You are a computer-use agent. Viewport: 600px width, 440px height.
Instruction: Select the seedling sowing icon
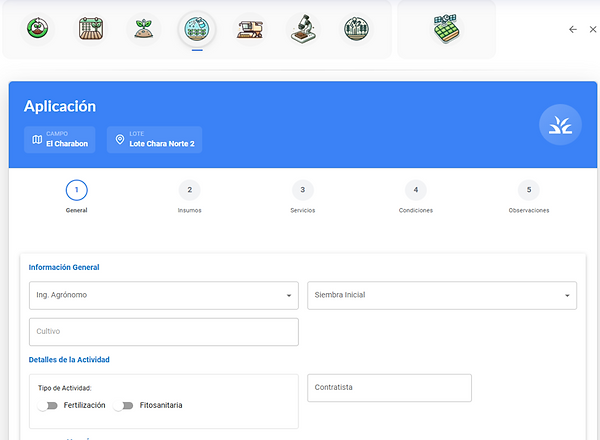tap(144, 29)
